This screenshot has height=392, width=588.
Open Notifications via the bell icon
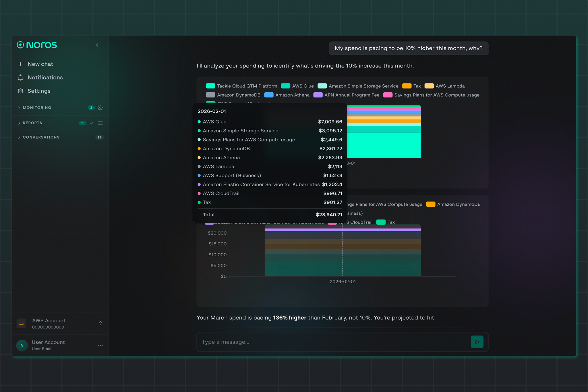click(x=20, y=77)
